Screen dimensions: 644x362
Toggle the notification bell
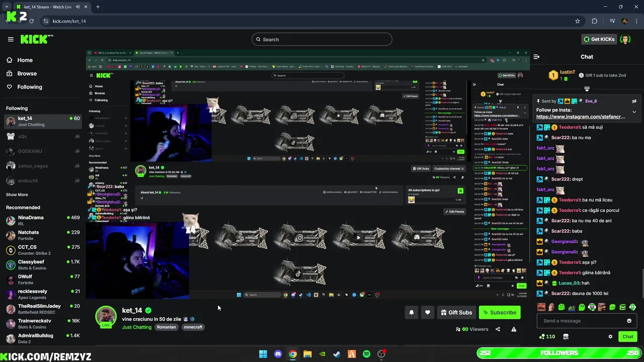point(411,312)
